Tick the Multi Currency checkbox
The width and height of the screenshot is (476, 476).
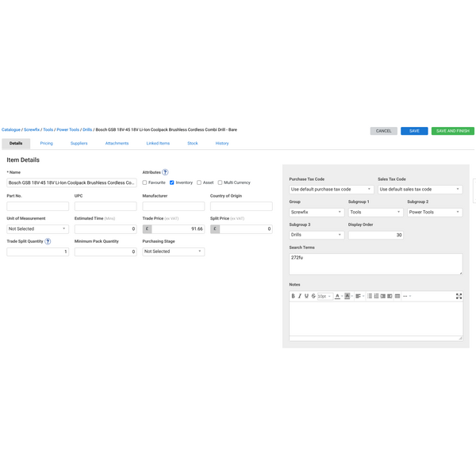pyautogui.click(x=220, y=182)
